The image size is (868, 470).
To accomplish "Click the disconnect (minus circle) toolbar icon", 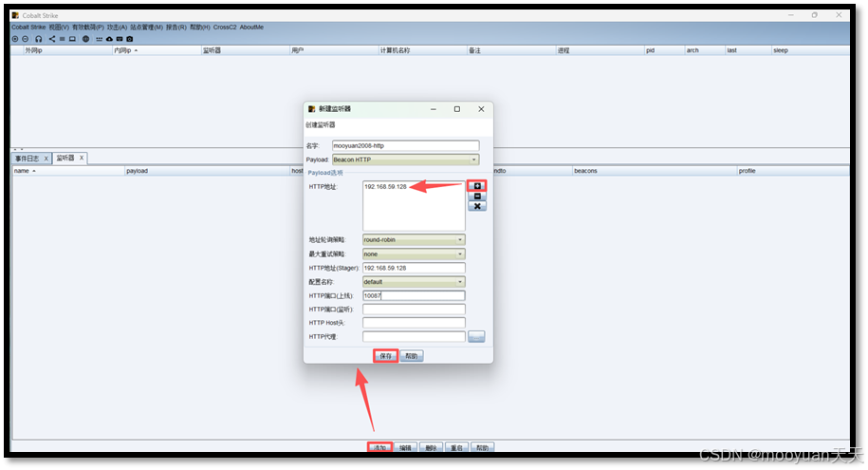I will pyautogui.click(x=26, y=39).
